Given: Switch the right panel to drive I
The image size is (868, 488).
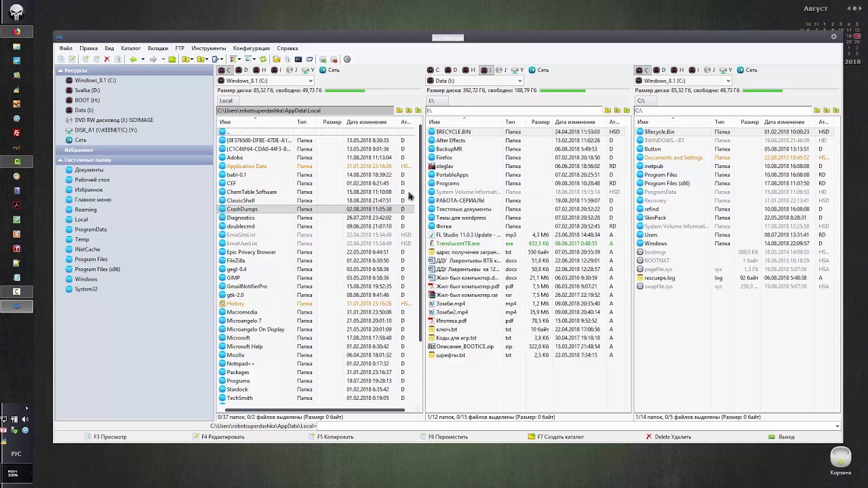Looking at the screenshot, I should [694, 70].
